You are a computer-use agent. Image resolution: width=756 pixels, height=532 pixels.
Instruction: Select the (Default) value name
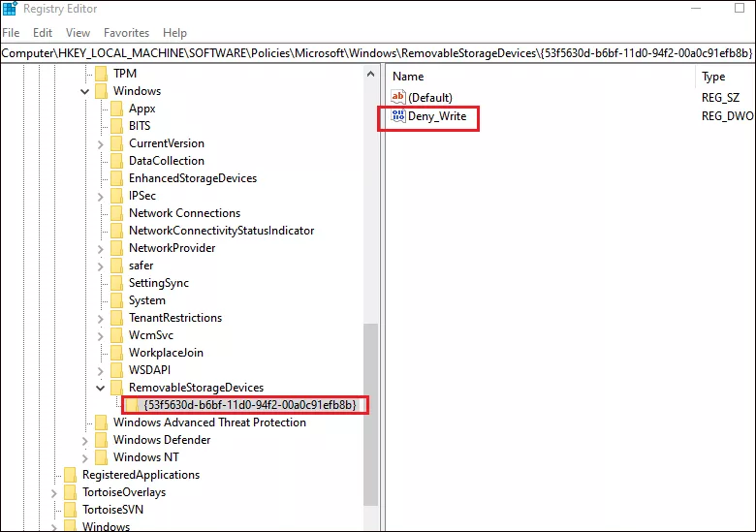pos(430,98)
